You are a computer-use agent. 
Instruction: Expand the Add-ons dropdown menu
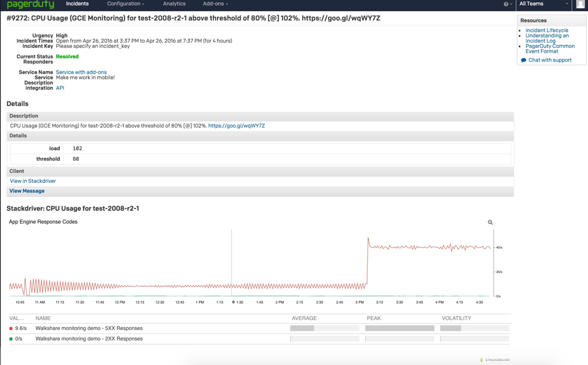click(215, 3)
